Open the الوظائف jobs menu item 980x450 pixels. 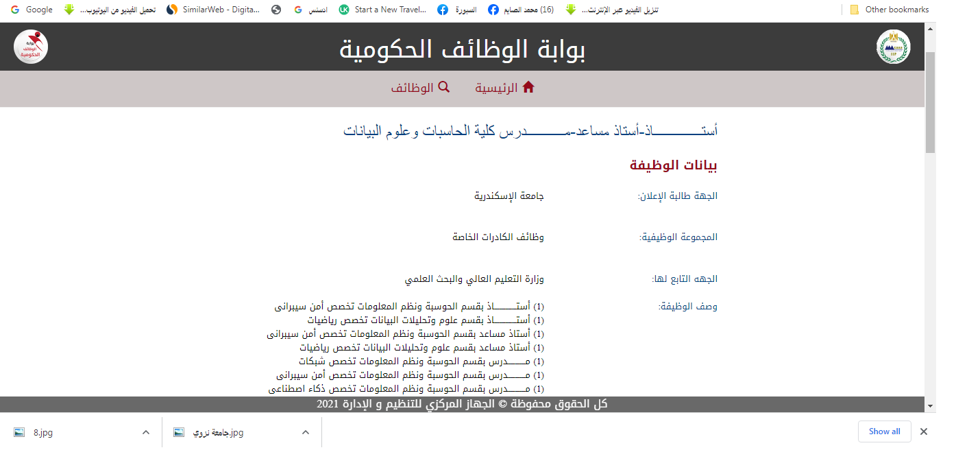[x=412, y=88]
